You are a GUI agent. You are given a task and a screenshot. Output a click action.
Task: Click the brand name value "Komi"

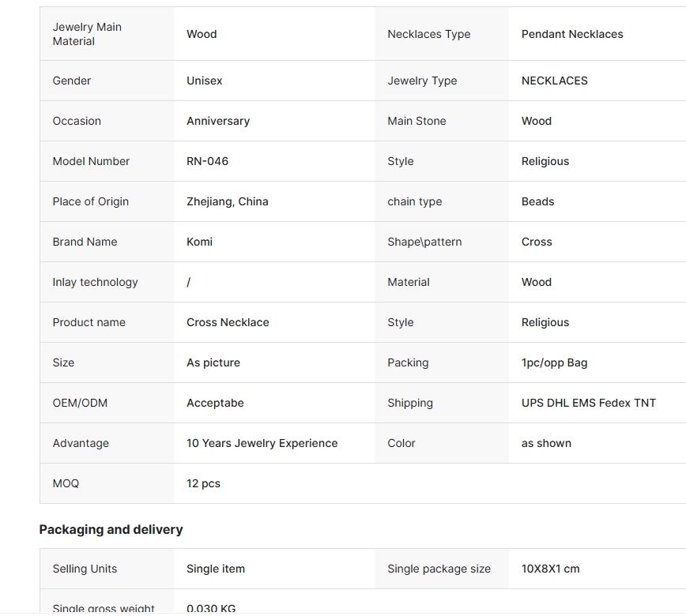click(x=199, y=242)
